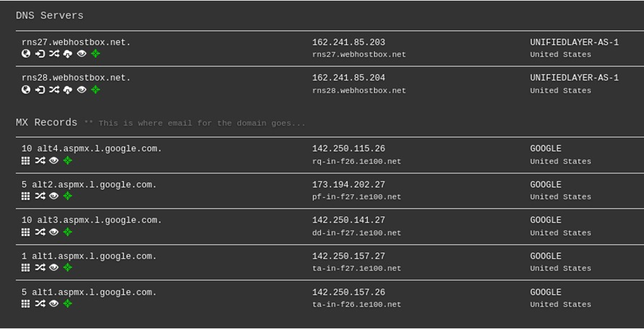Click the UNIFIEDLAYER-AS-1 label for rns28
The image size is (644, 329).
(x=574, y=78)
